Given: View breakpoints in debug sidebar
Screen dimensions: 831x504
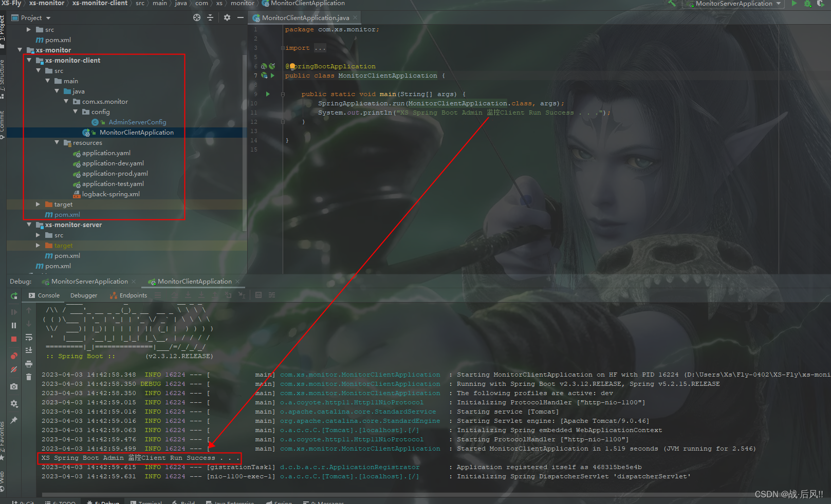Looking at the screenshot, I should click(14, 356).
